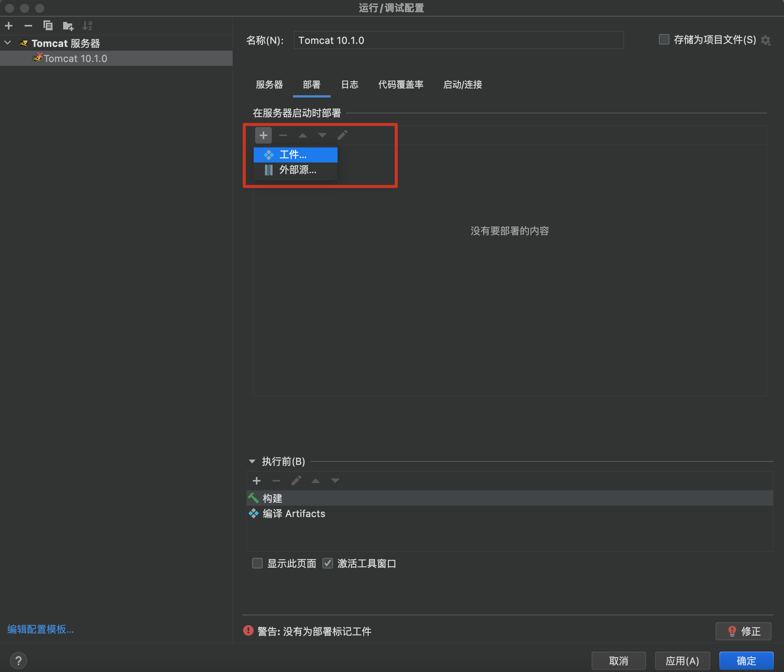Remove deployment item with minus icon
The image size is (784, 672).
[283, 135]
